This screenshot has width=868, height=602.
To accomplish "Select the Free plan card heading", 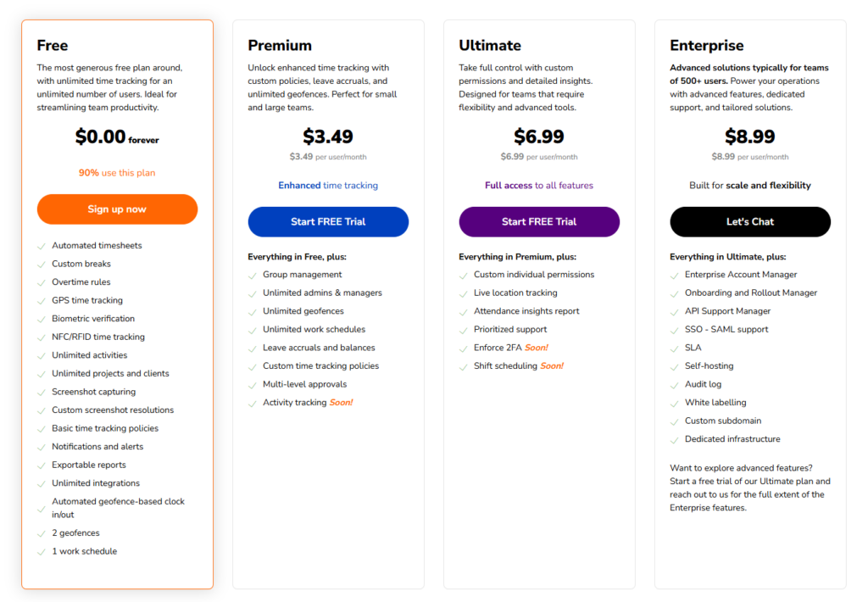I will (x=51, y=45).
